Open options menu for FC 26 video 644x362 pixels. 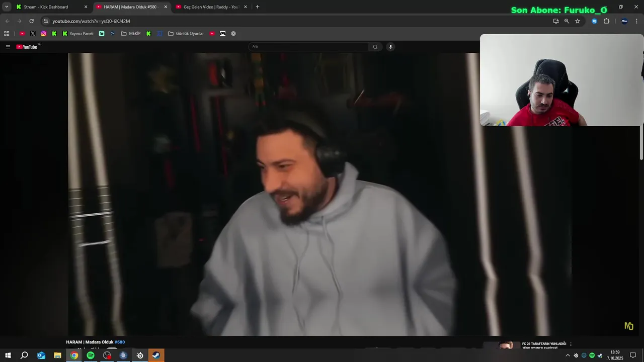[x=571, y=344]
